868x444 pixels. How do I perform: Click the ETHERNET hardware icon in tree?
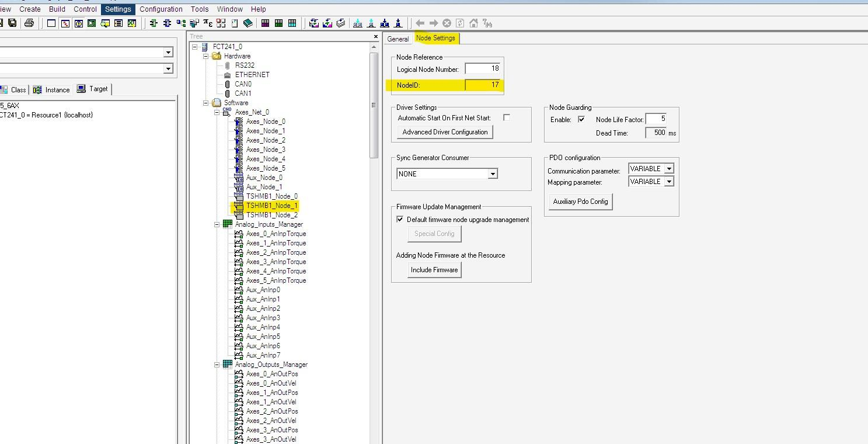click(228, 75)
